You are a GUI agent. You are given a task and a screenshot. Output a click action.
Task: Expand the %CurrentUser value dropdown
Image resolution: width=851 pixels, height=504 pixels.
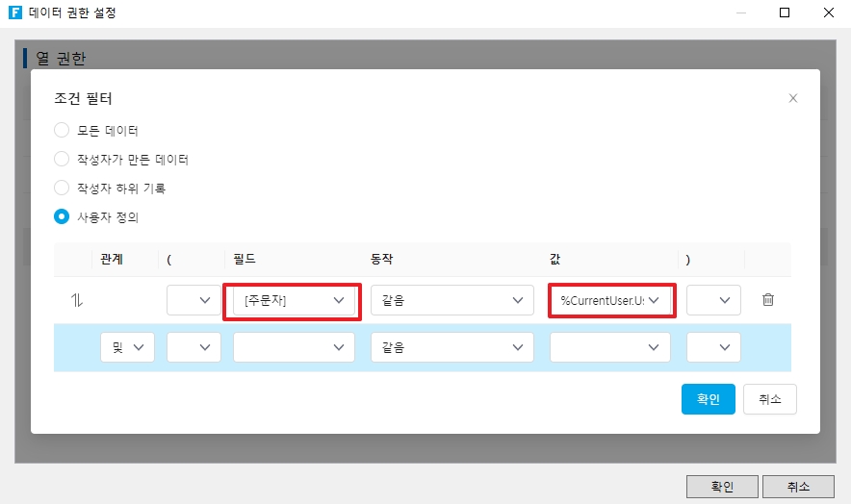point(610,300)
